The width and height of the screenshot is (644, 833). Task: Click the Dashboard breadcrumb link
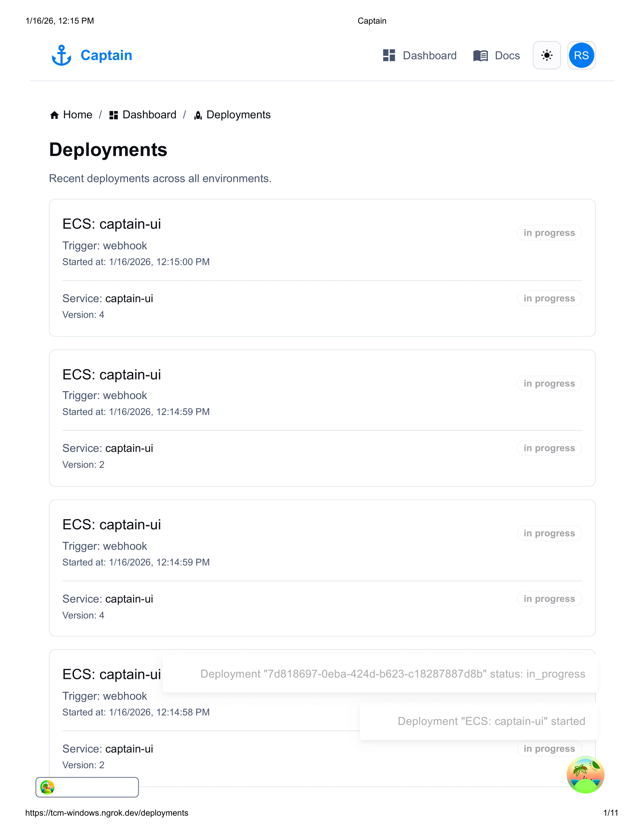click(149, 115)
